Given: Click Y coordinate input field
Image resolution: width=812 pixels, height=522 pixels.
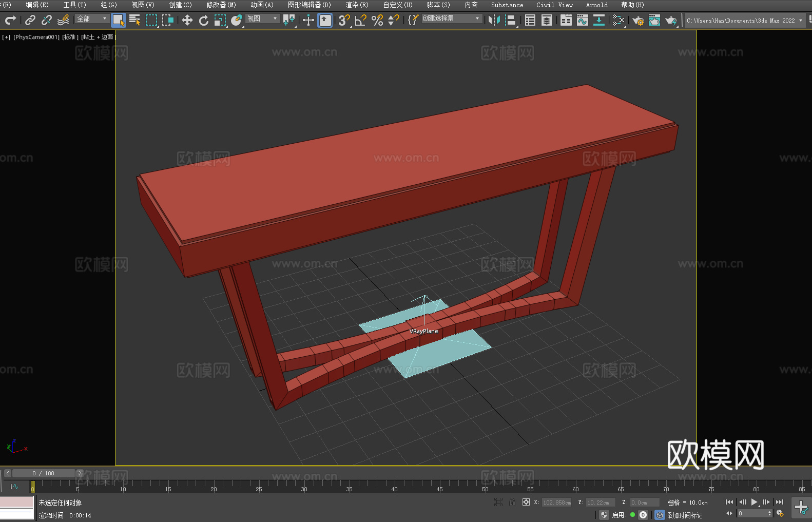Looking at the screenshot, I should click(601, 502).
